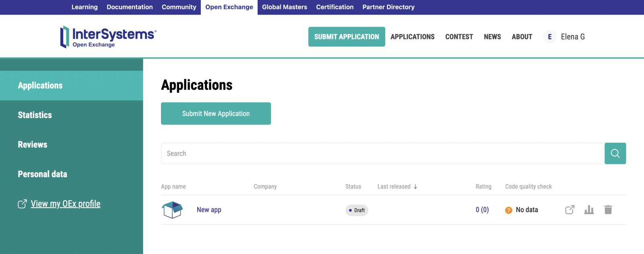
Task: Select the Open Exchange tab
Action: [229, 7]
